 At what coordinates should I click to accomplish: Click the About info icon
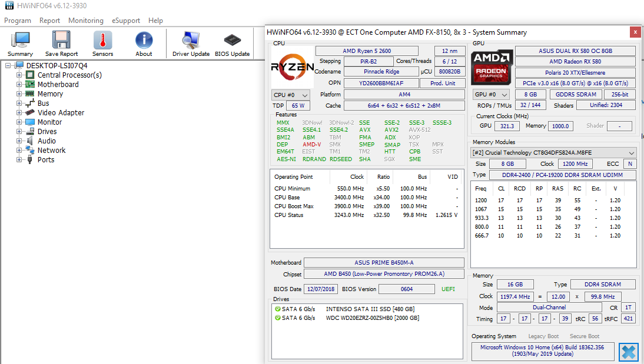coord(144,40)
